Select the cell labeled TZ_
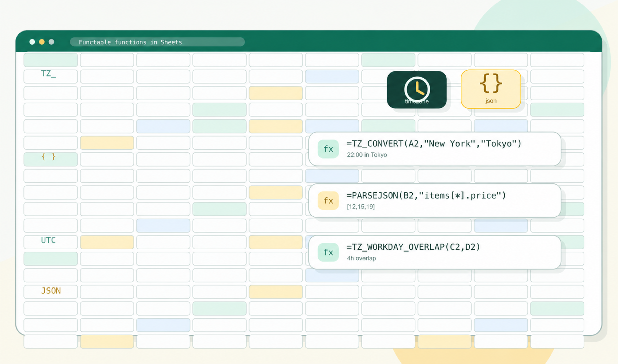The image size is (618, 364). tap(50, 76)
